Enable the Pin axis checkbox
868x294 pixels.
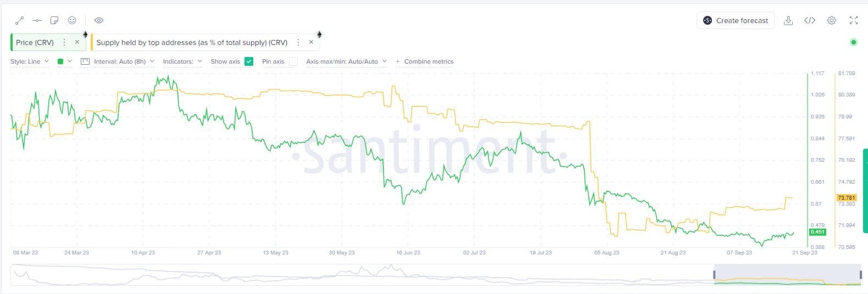click(x=293, y=61)
